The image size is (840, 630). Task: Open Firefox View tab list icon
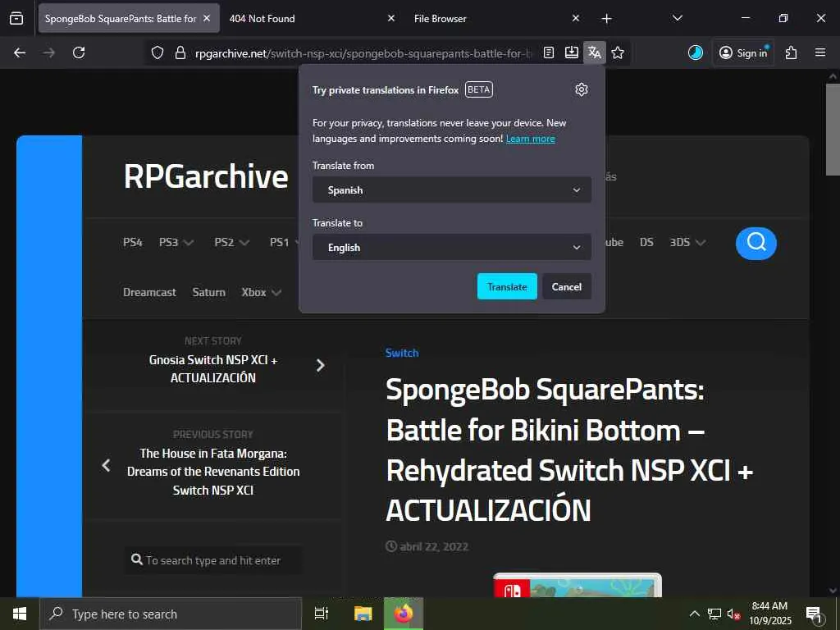(x=16, y=18)
